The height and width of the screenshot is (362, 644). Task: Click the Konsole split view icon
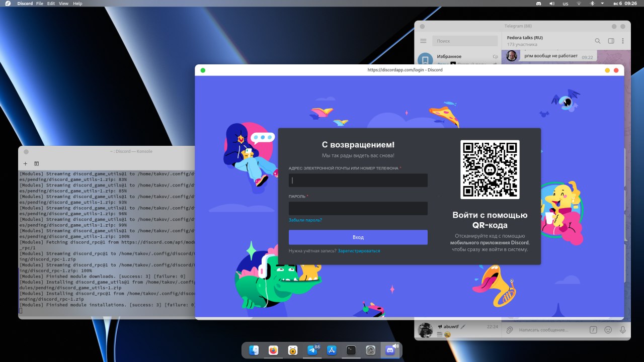tap(37, 163)
